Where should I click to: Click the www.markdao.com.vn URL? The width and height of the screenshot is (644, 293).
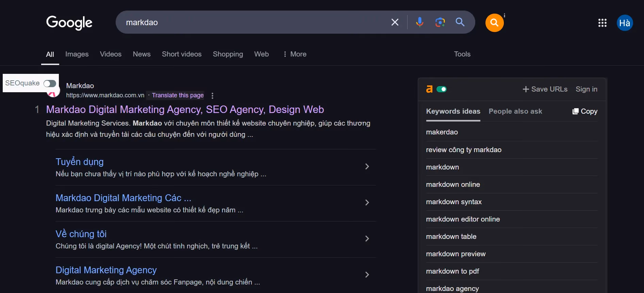coord(105,95)
